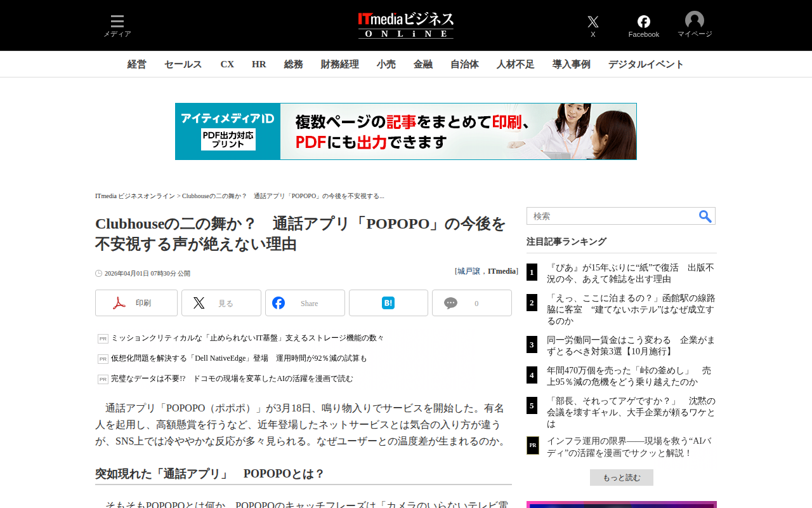The width and height of the screenshot is (812, 508).
Task: Open author 城戸譲 link
Action: 469,271
